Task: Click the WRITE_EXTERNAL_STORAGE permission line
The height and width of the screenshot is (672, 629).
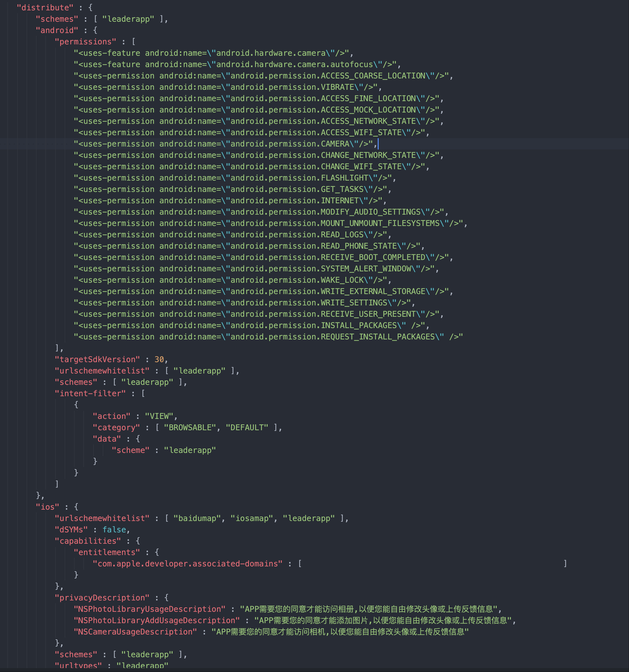Action: (x=263, y=291)
